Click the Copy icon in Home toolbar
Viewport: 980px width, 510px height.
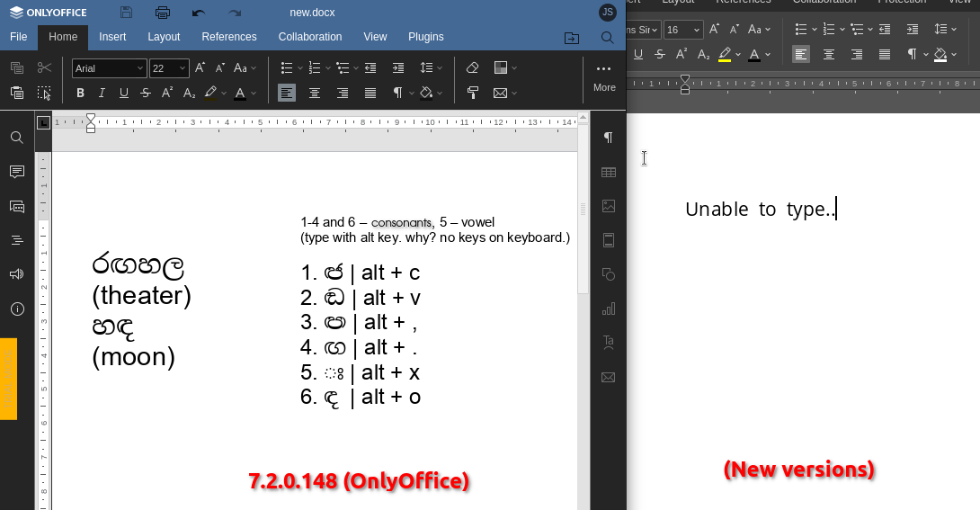tap(17, 67)
